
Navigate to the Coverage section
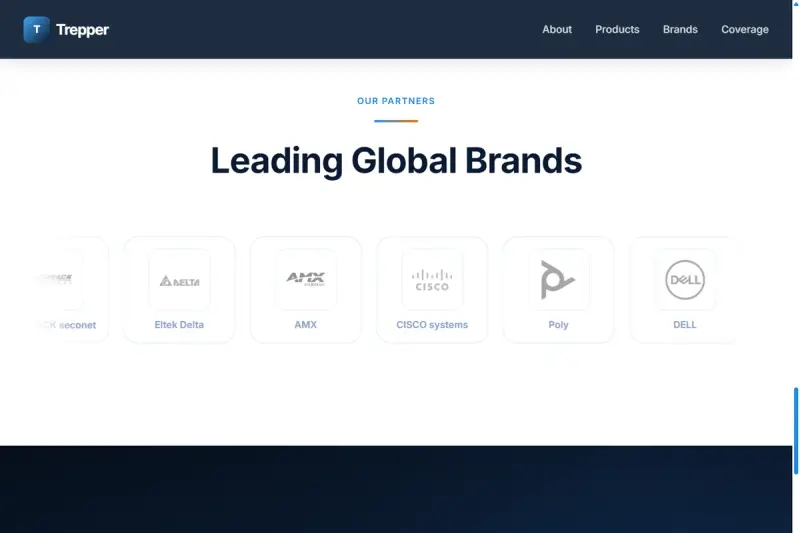[744, 30]
